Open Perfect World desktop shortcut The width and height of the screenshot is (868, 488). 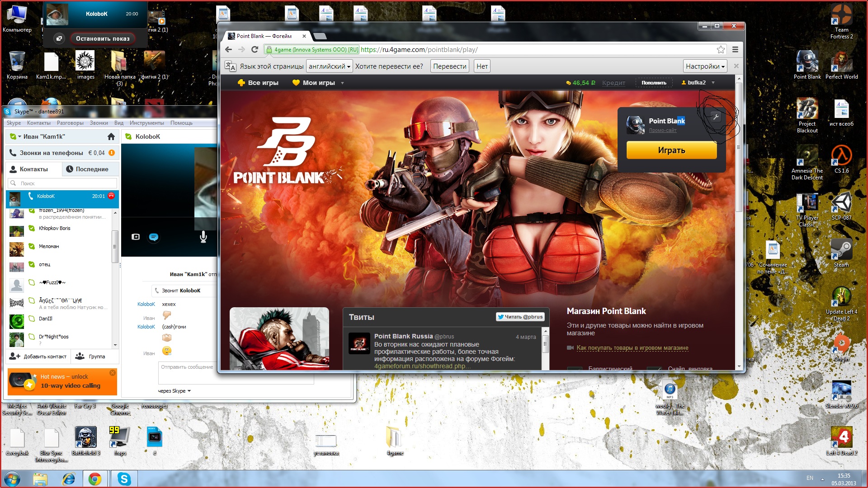[841, 65]
